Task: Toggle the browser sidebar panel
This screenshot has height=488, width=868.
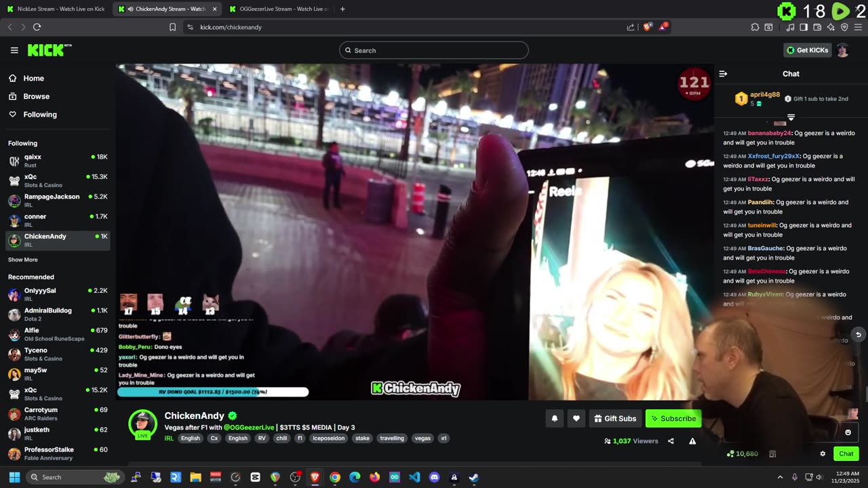Action: point(804,27)
